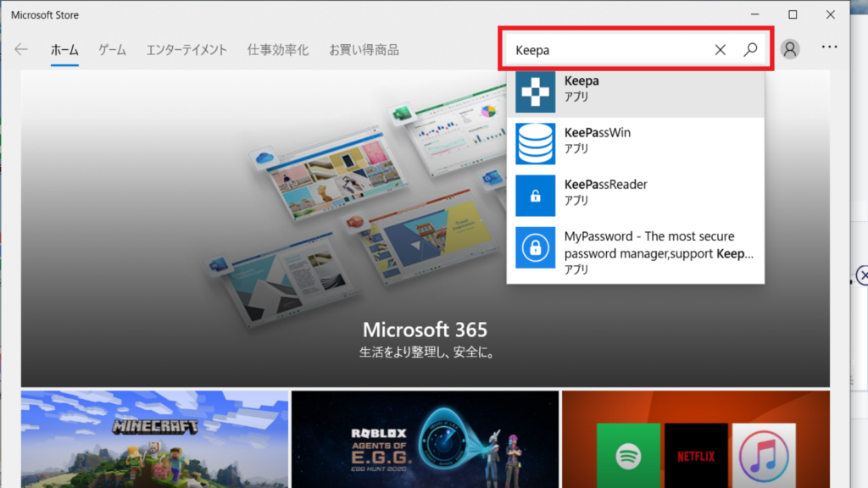This screenshot has width=868, height=488.
Task: Open KeePassWin database icon
Action: pyautogui.click(x=536, y=144)
